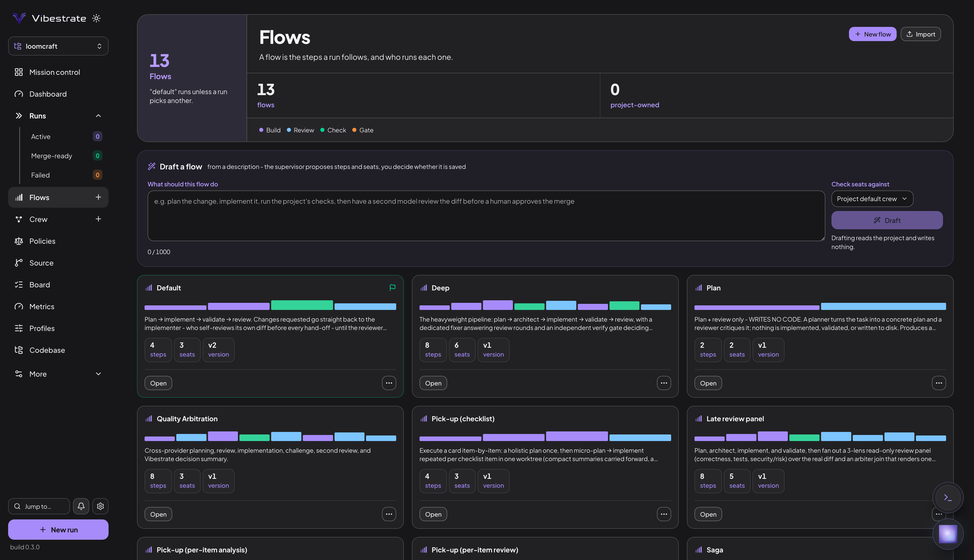The height and width of the screenshot is (560, 974).
Task: Click the assistant orb floating button
Action: click(x=948, y=534)
